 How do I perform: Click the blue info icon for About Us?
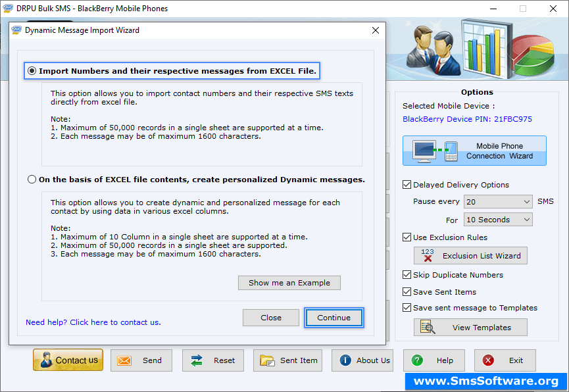(345, 360)
